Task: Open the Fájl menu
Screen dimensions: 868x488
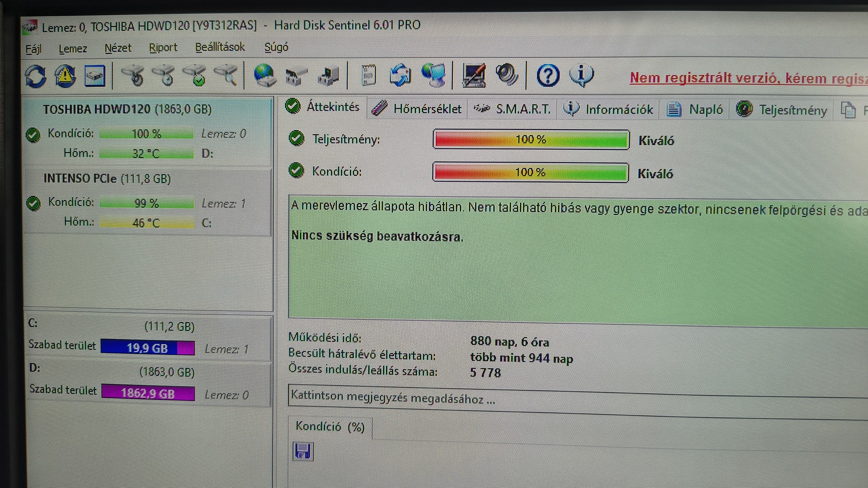Action: (33, 49)
